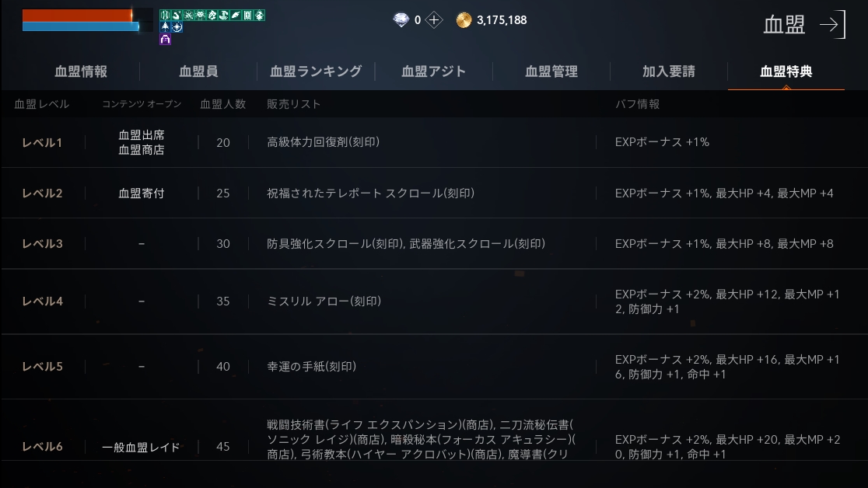The image size is (868, 488).
Task: Click the green flexed arm buff icon
Action: 177,15
